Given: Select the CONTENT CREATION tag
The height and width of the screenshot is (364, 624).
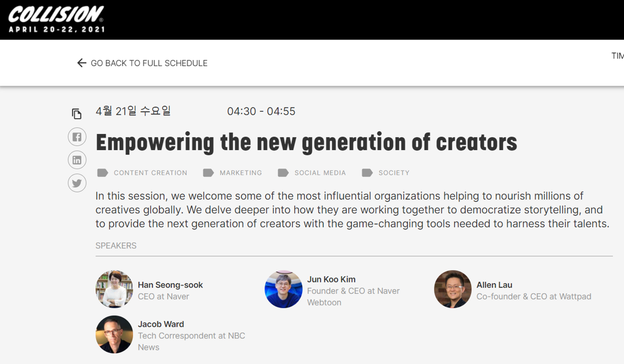Looking at the screenshot, I should 150,173.
